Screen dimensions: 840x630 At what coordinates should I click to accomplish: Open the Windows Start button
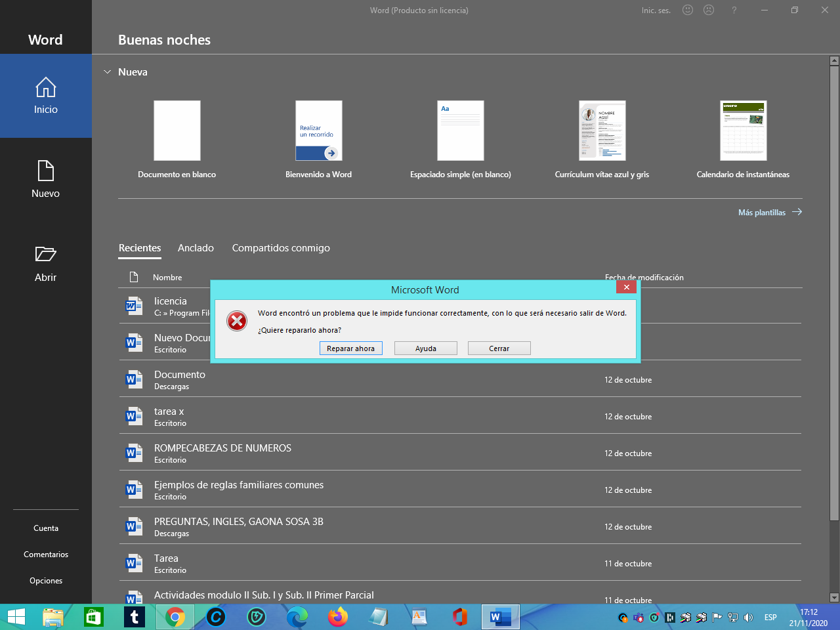[16, 617]
